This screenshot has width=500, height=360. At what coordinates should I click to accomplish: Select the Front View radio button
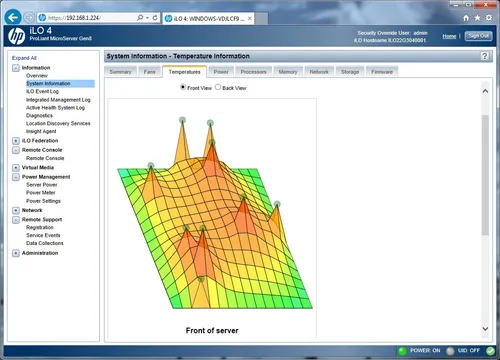click(x=183, y=87)
